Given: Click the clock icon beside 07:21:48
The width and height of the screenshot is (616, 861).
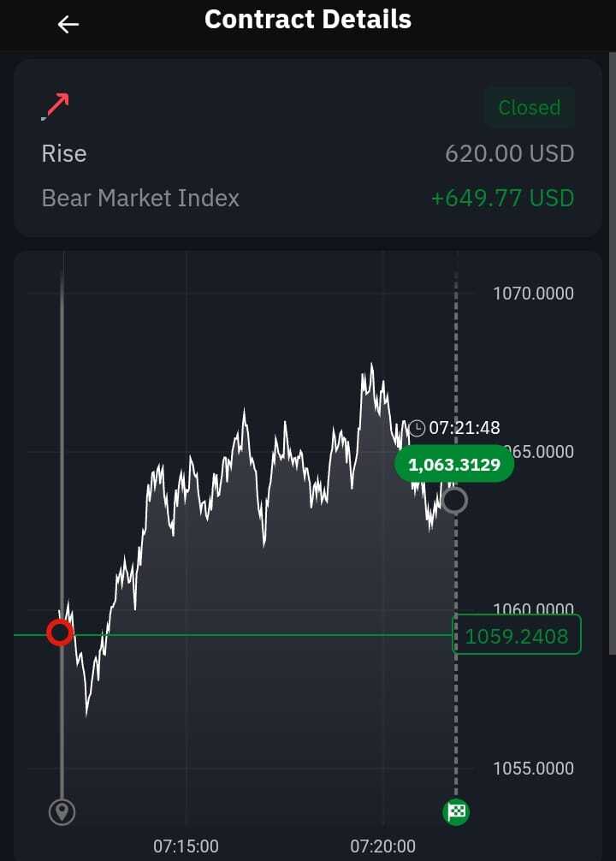Looking at the screenshot, I should (417, 428).
